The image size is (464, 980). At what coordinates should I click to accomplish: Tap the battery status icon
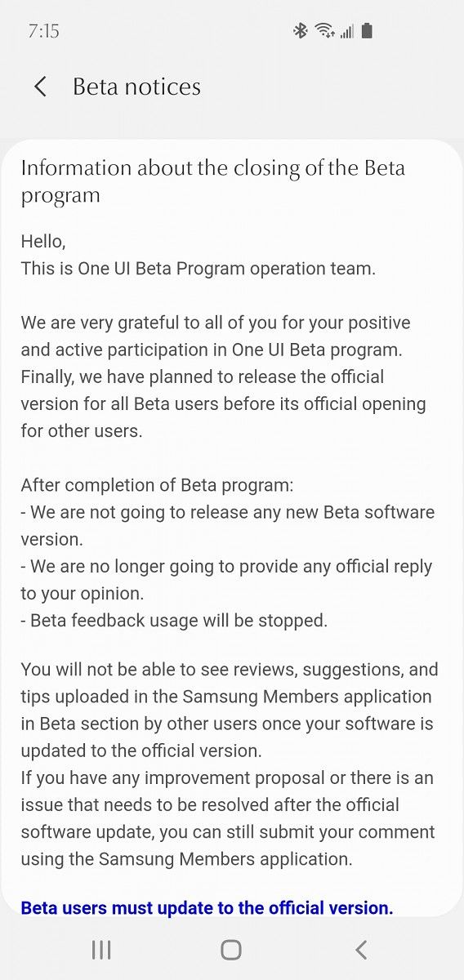pyautogui.click(x=367, y=31)
